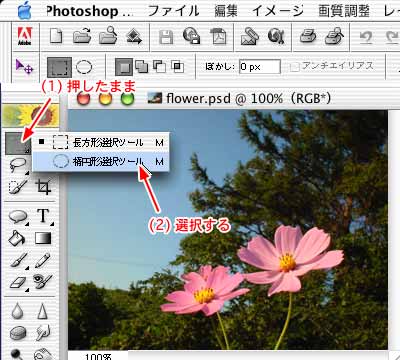Click the flower.psd @ 100% title text
The width and height of the screenshot is (400, 360).
(248, 98)
